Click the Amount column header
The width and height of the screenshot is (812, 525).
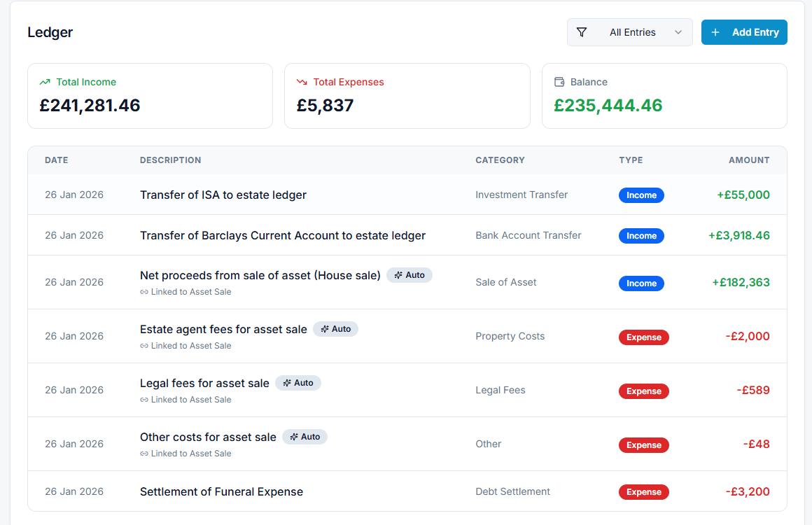pyautogui.click(x=749, y=160)
